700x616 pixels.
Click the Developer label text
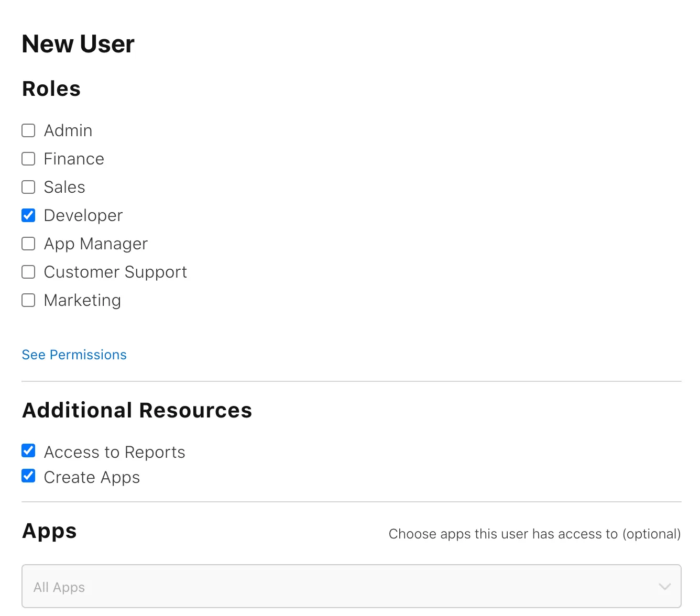pos(83,215)
